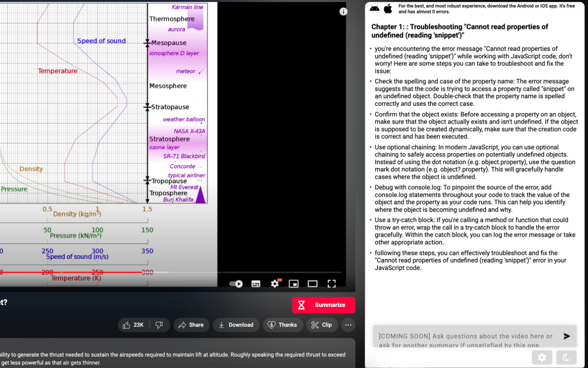Open the playback settings gear with HD badge
This screenshot has height=368, width=588.
(275, 284)
